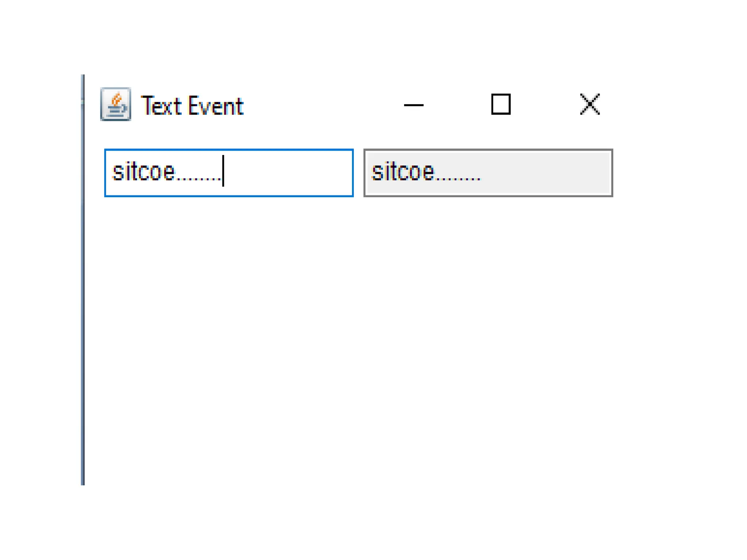Click the "Text Event" window title
This screenshot has height=560, width=747.
(x=192, y=106)
